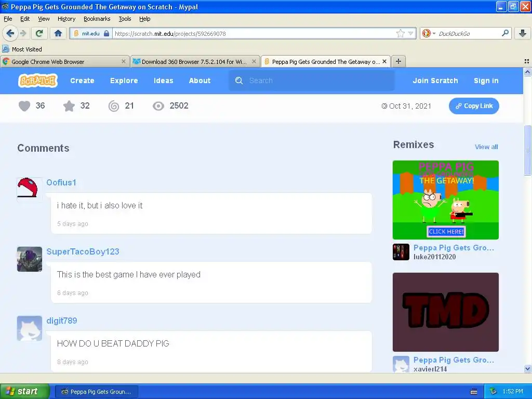Open the Downloads arrow button
The width and height of the screenshot is (532, 399).
pyautogui.click(x=523, y=33)
